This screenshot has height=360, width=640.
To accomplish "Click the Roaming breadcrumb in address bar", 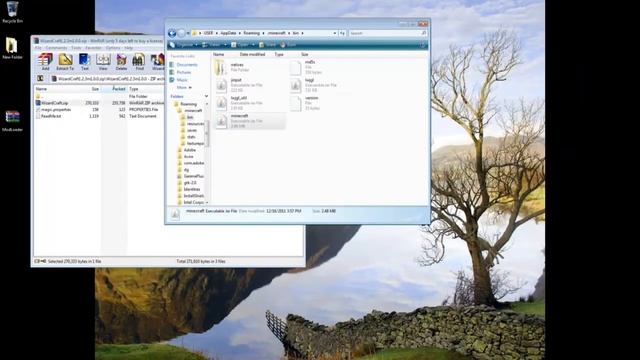I will pos(251,33).
